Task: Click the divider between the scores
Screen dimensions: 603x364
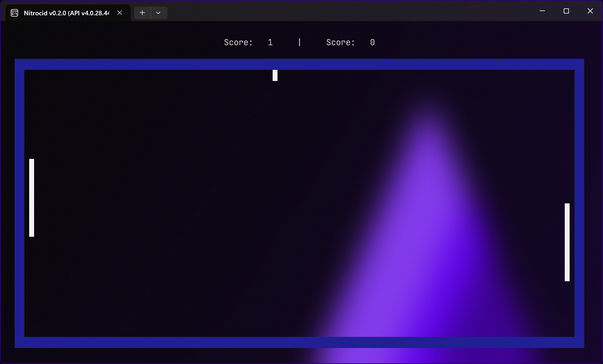Action: point(299,42)
